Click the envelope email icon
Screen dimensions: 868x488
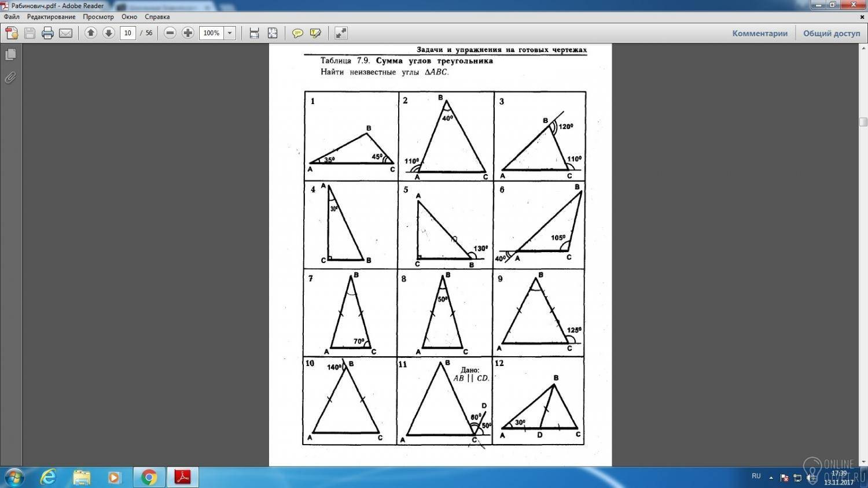point(65,33)
